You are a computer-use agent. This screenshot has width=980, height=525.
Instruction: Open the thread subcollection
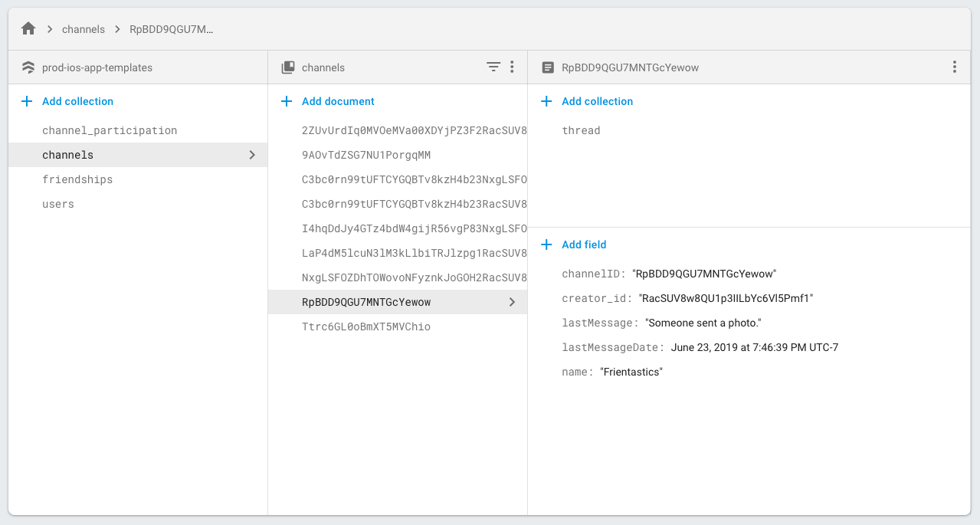click(581, 130)
